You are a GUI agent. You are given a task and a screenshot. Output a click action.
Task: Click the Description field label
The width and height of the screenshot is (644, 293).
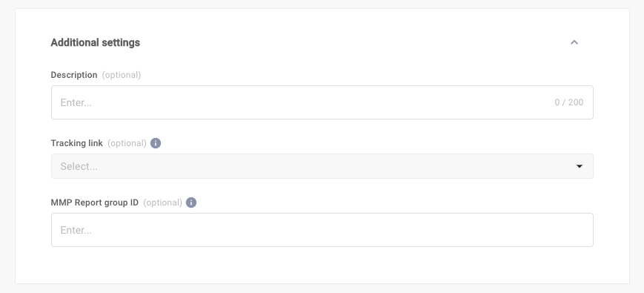[x=74, y=75]
